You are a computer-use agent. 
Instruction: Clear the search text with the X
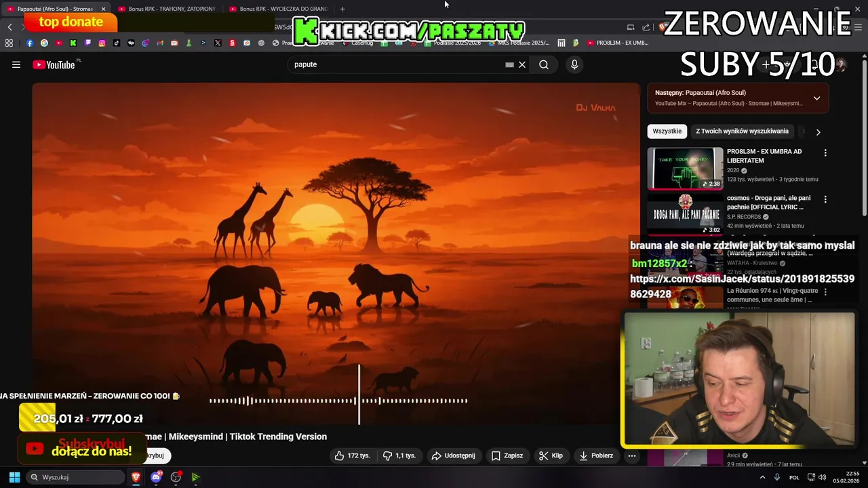click(x=522, y=64)
